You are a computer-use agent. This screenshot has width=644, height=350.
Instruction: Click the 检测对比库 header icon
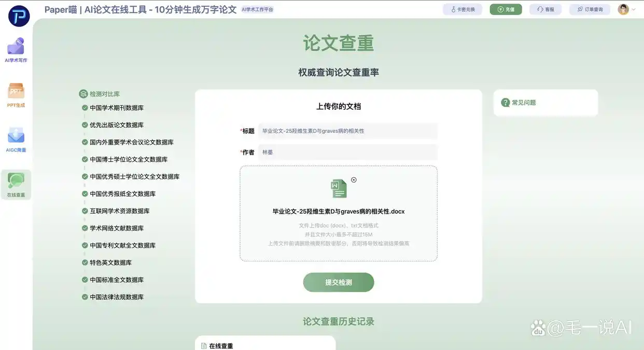(83, 93)
